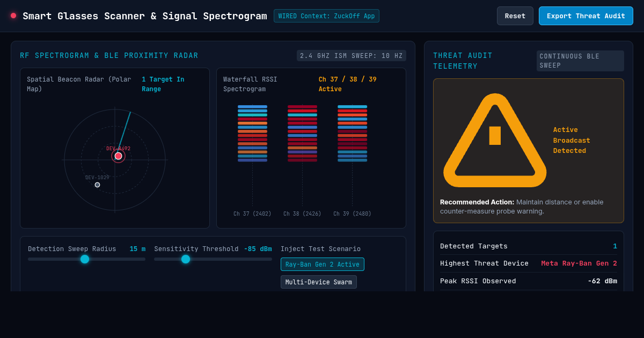
Task: Click the '-85 dBm' threshold value
Action: coord(258,249)
